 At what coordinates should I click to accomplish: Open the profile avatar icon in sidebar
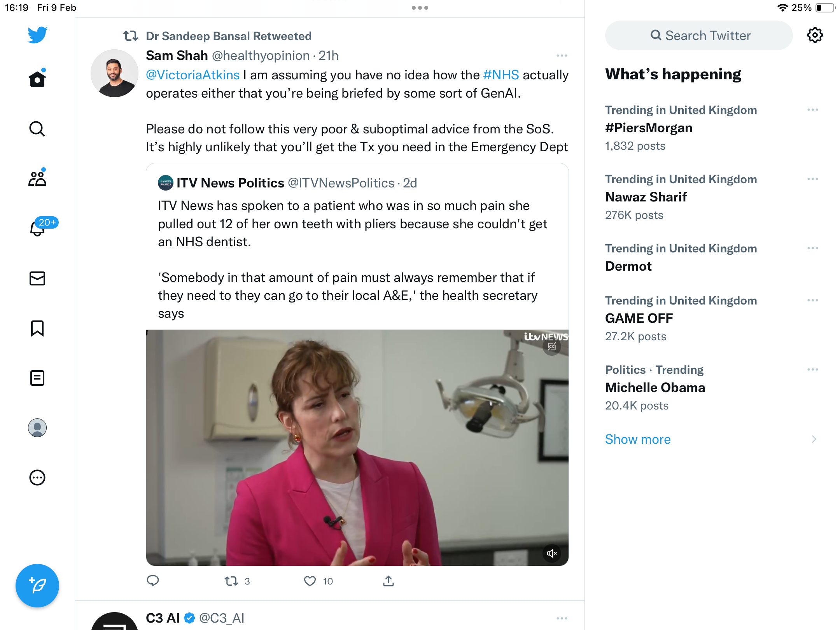click(x=37, y=428)
